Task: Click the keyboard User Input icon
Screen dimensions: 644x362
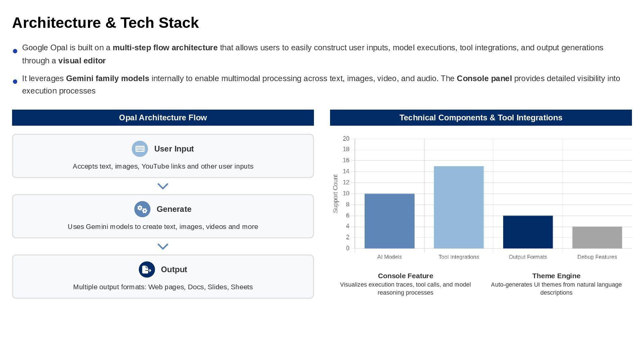Action: click(140, 149)
